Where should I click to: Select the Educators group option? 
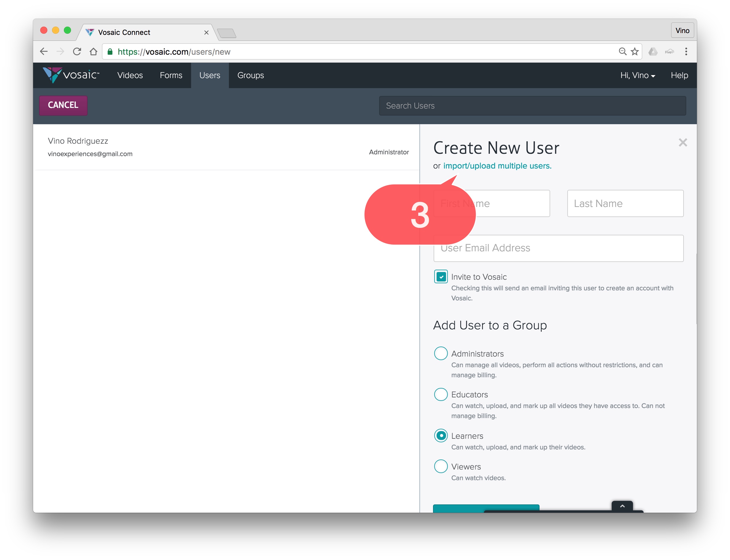pos(440,394)
